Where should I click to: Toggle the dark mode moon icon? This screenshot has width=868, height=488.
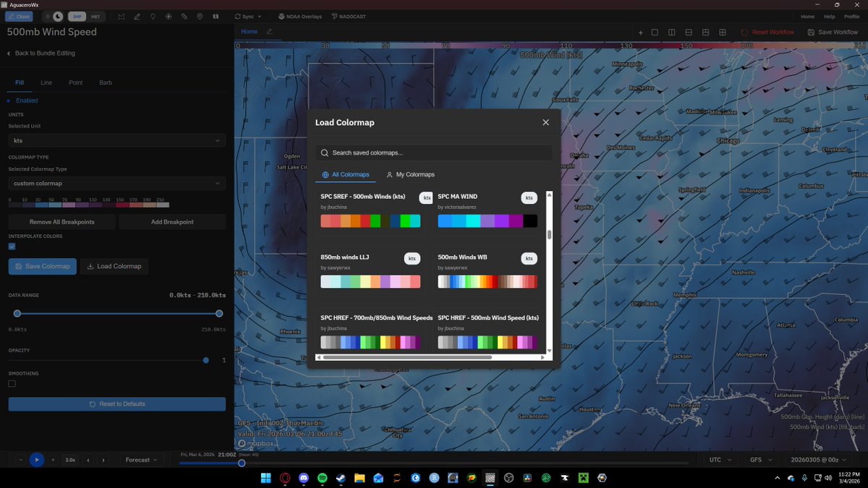point(58,16)
